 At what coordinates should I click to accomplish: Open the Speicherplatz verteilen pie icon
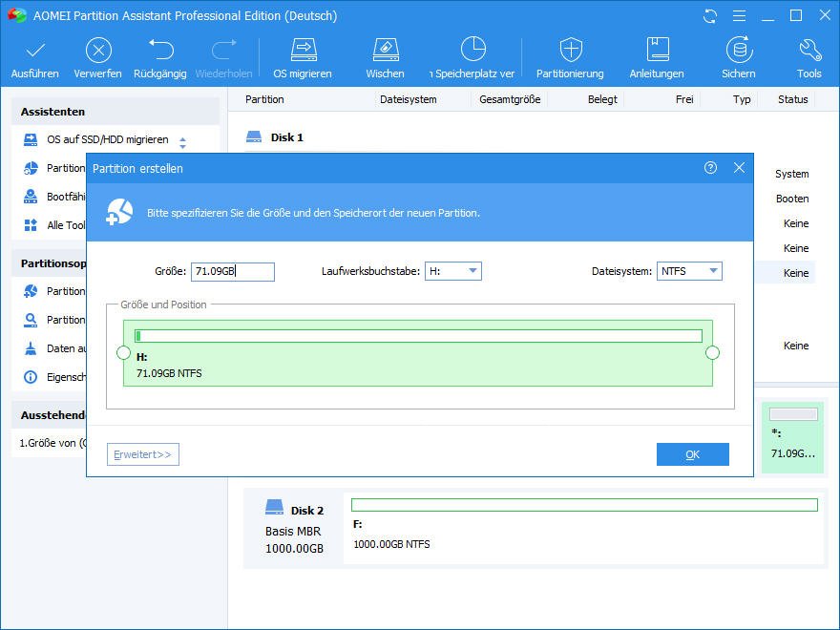tap(473, 50)
